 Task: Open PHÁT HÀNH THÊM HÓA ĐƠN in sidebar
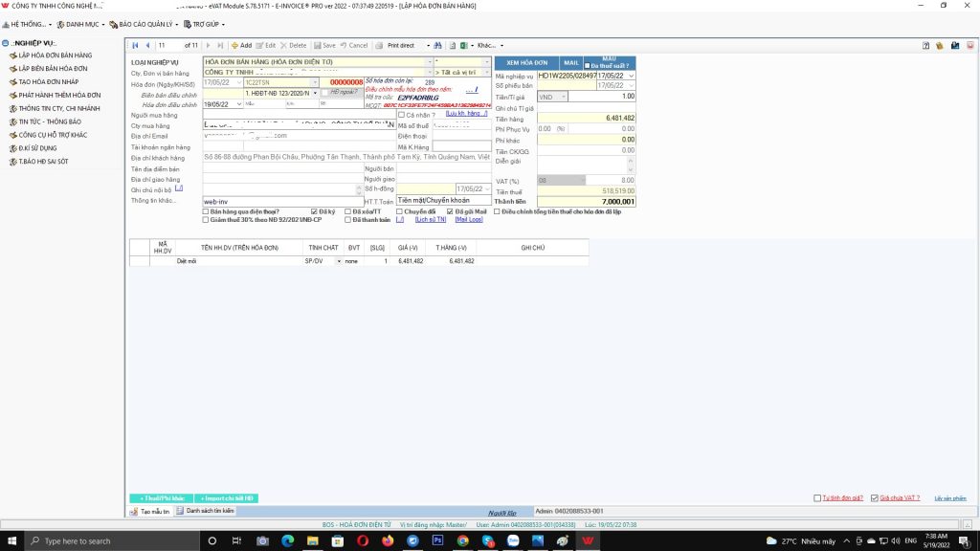(59, 95)
